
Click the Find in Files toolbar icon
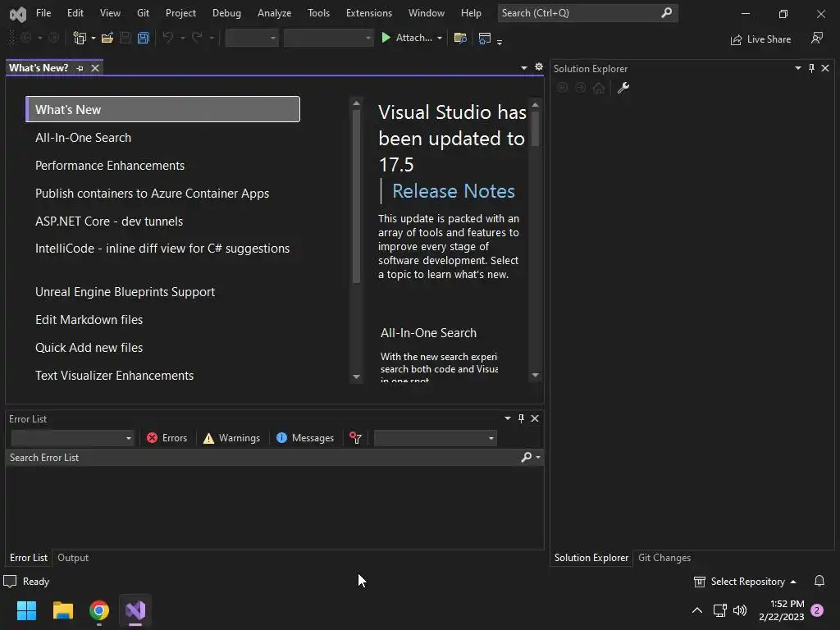pyautogui.click(x=460, y=38)
